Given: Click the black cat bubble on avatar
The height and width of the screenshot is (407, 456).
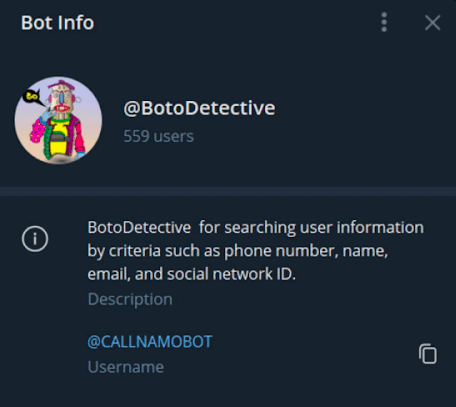Looking at the screenshot, I should pyautogui.click(x=33, y=97).
